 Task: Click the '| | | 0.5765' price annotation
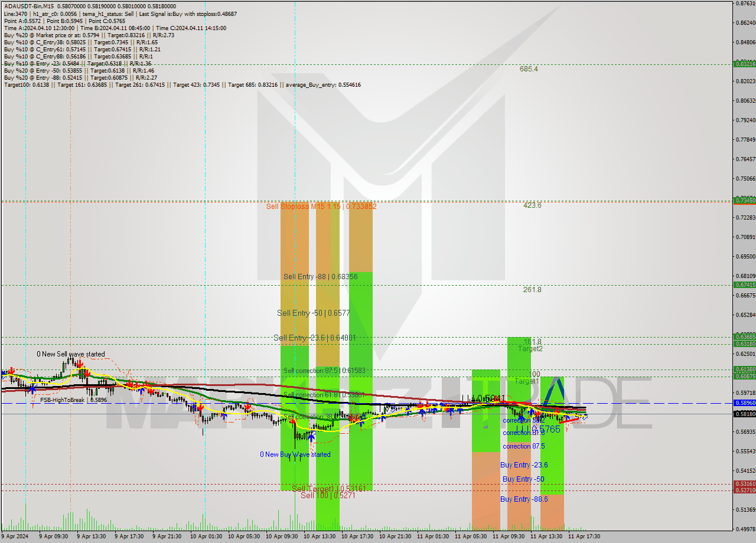click(x=538, y=430)
